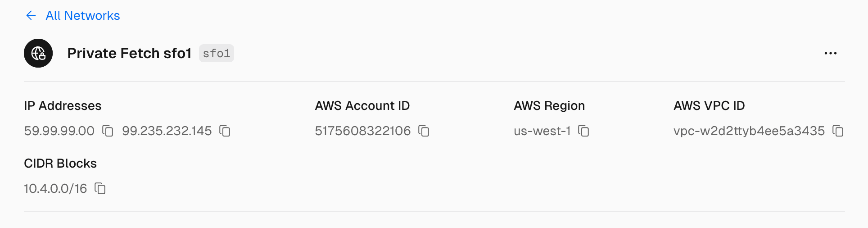Click the 10.4.0.0/16 CIDR value
Image resolution: width=868 pixels, height=228 pixels.
[x=55, y=188]
